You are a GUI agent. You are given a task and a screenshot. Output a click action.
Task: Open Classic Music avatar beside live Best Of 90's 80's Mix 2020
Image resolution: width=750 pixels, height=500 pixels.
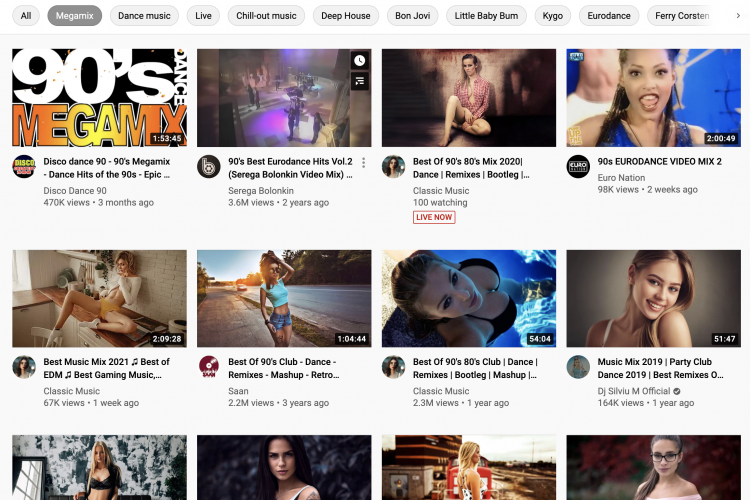point(393,167)
